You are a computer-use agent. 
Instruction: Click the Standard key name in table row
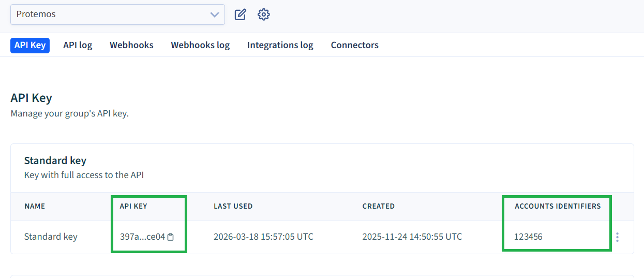point(51,237)
